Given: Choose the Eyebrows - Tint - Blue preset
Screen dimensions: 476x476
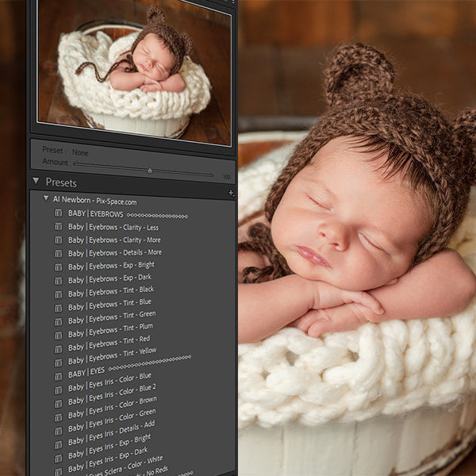Looking at the screenshot, I should point(109,302).
